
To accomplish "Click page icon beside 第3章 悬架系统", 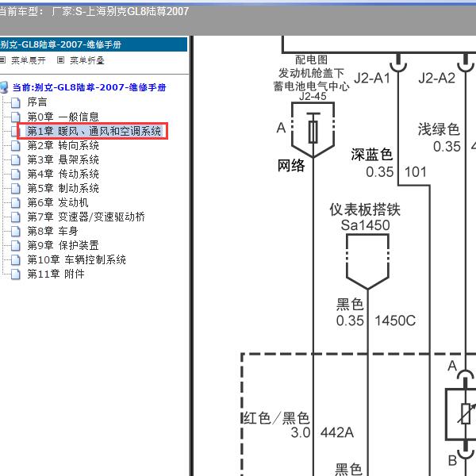I will (16, 160).
